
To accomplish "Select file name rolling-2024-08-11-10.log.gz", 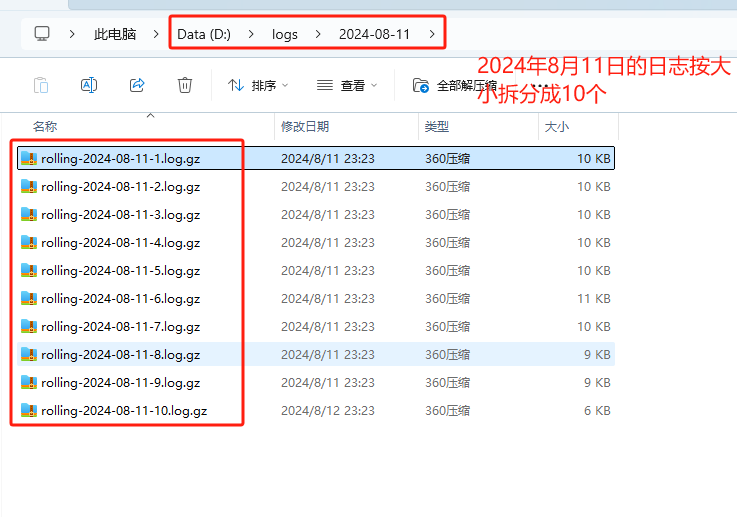I will point(124,411).
